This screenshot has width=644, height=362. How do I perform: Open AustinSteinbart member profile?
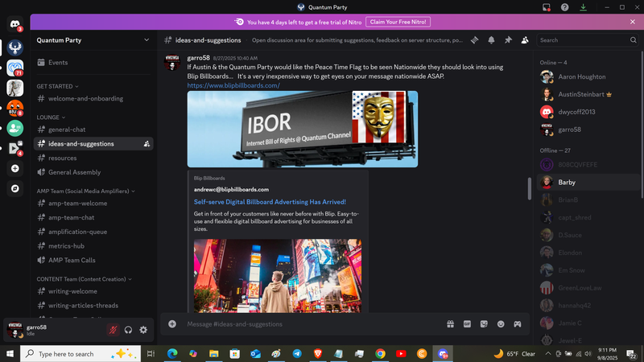(588, 94)
